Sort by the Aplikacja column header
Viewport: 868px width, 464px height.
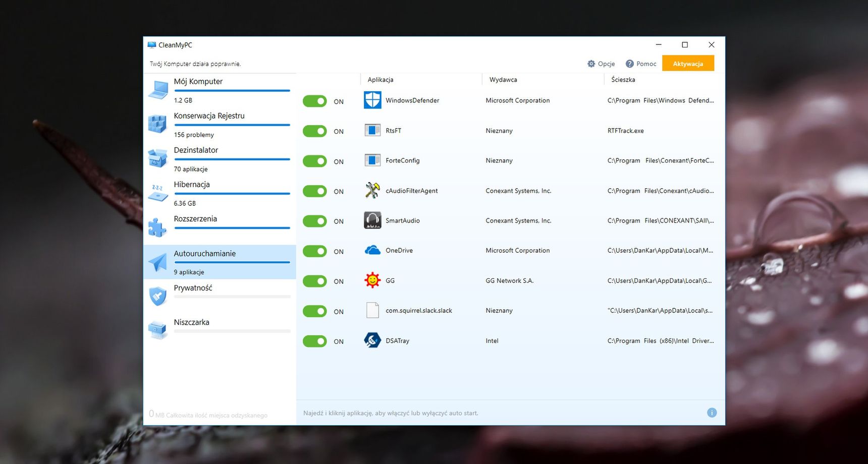coord(381,80)
